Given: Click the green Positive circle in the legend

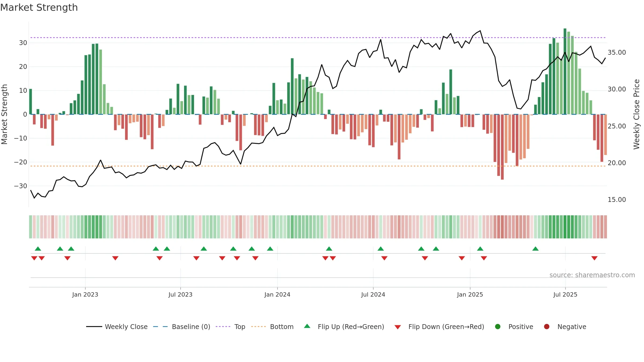Looking at the screenshot, I should (498, 327).
